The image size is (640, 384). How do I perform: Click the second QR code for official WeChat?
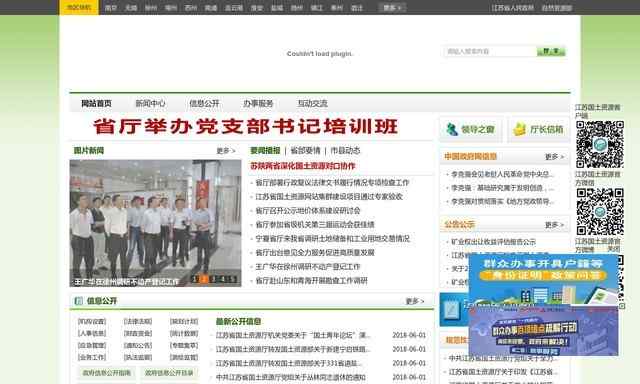600,211
